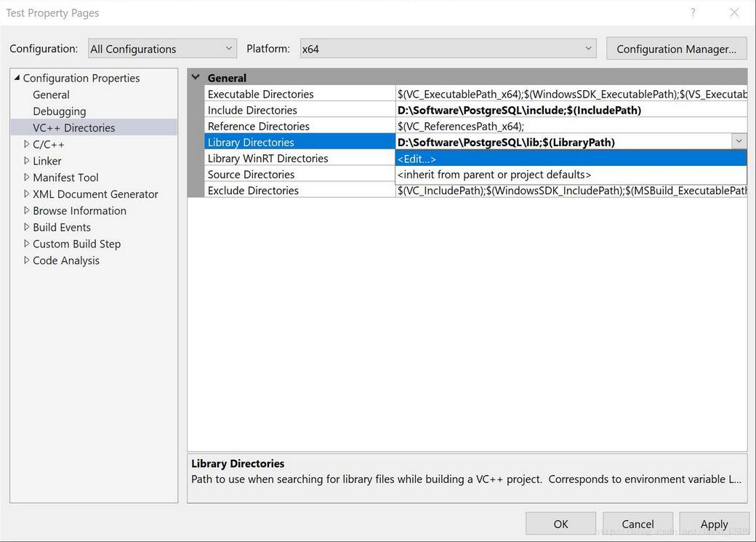This screenshot has height=542, width=756.
Task: Expand the Manifest Tool node
Action: pos(26,177)
